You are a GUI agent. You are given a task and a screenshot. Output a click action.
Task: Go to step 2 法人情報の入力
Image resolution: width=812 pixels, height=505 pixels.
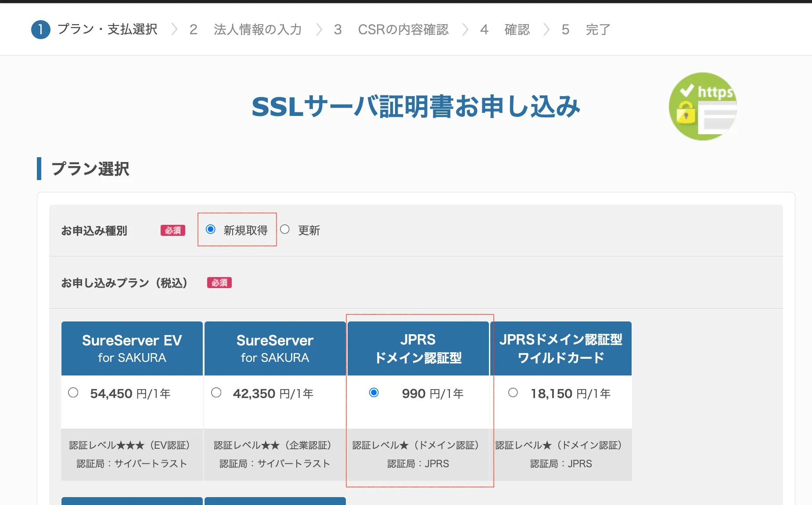[257, 30]
